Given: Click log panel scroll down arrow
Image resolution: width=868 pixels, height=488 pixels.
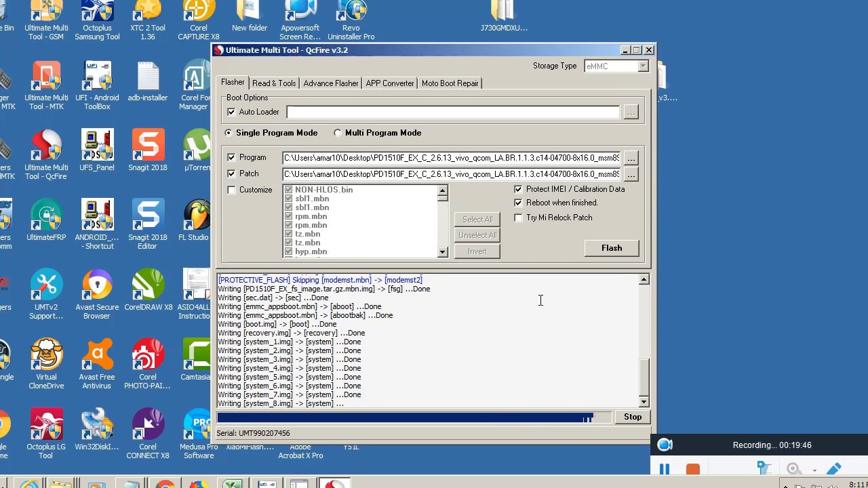Looking at the screenshot, I should [644, 402].
